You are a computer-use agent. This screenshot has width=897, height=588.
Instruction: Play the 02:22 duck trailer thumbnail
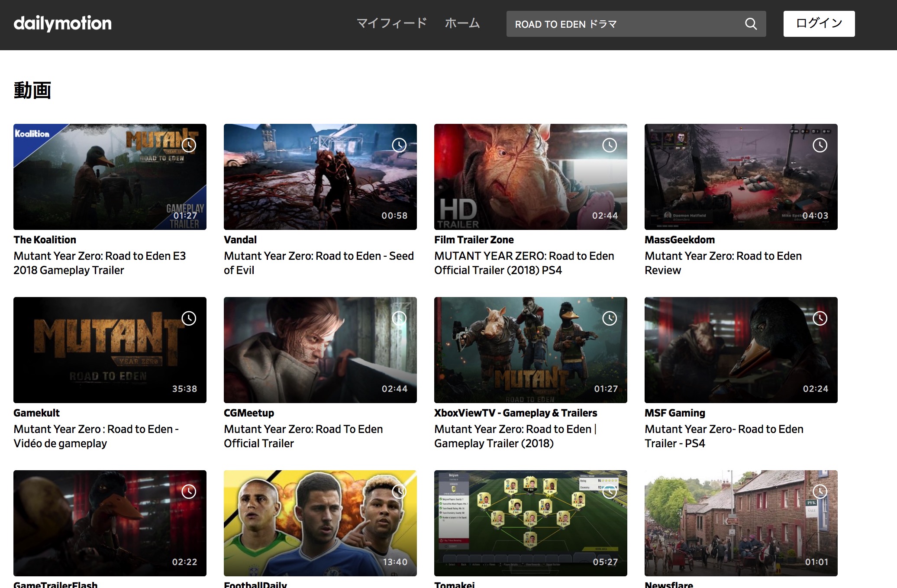tap(110, 523)
